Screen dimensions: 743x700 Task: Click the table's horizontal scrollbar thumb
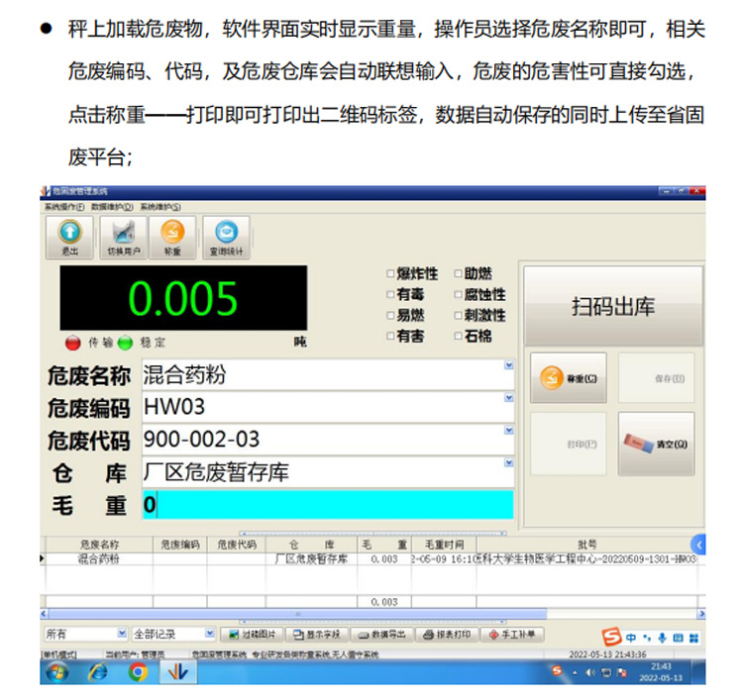point(298,614)
